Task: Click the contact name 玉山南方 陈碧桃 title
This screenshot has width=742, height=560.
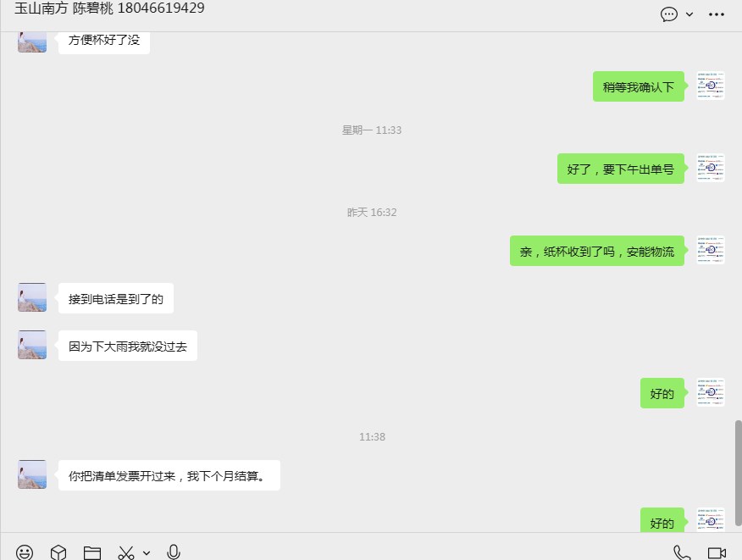Action: (109, 8)
